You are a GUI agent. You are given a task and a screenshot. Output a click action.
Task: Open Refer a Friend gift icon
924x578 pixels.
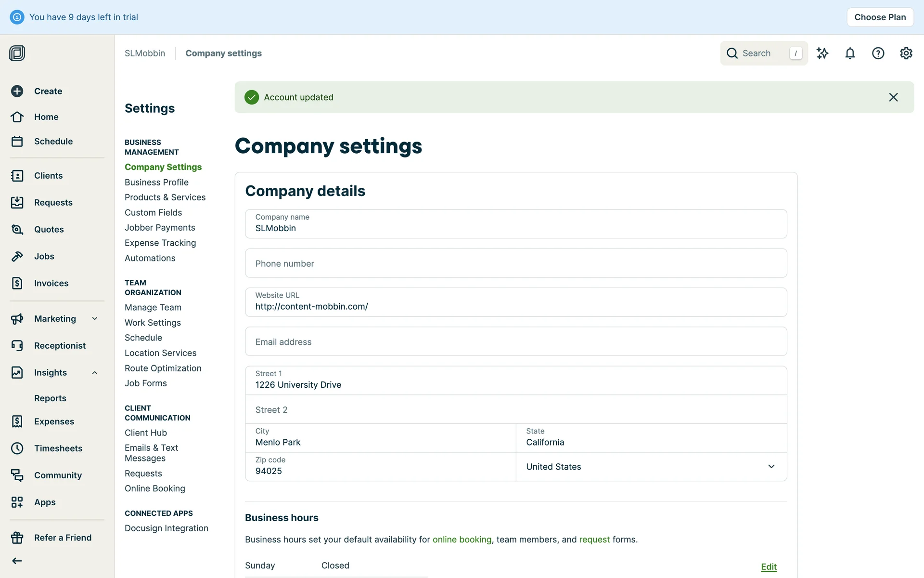click(17, 538)
